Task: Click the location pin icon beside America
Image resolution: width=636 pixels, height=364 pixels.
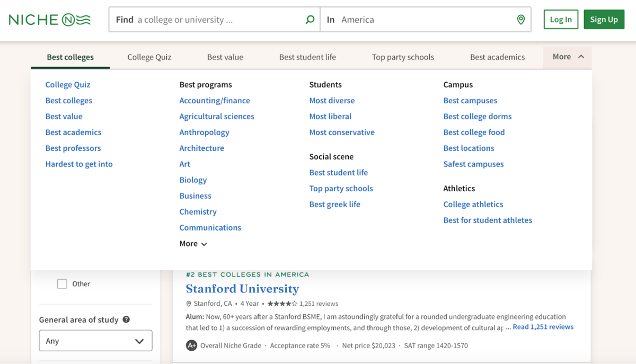Action: point(520,19)
